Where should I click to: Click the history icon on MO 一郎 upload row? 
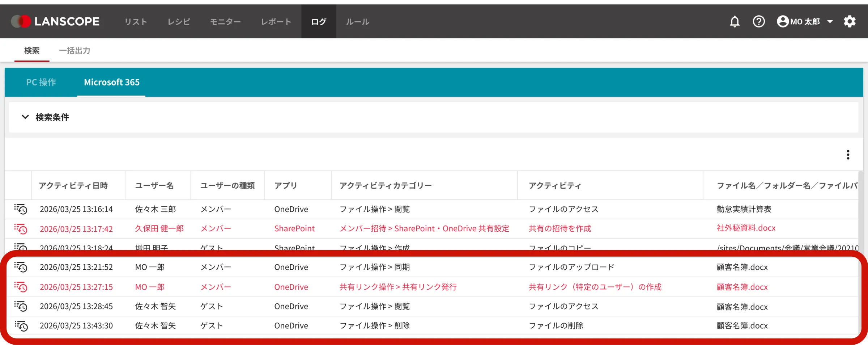click(21, 267)
